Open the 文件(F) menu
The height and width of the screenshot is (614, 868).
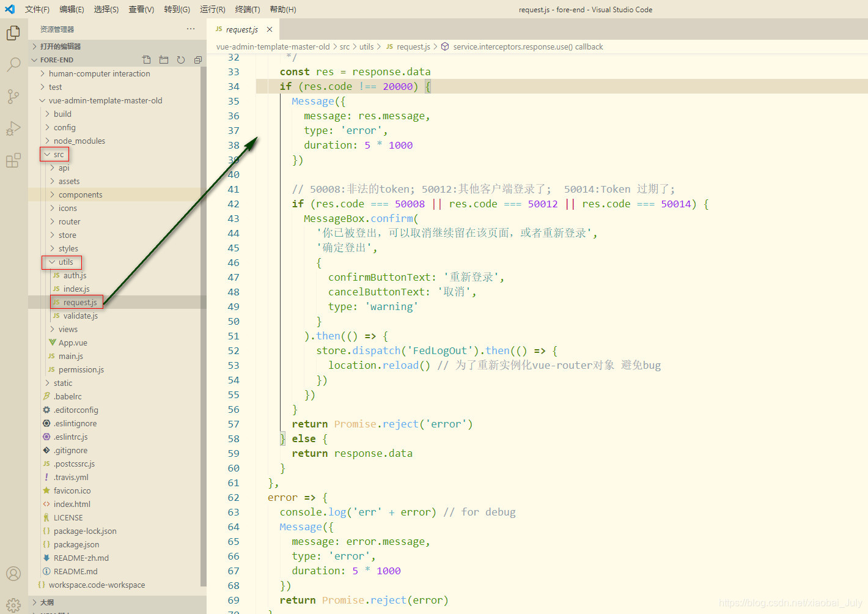[x=37, y=9]
